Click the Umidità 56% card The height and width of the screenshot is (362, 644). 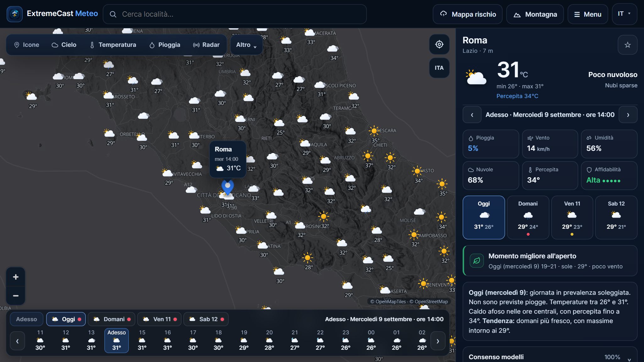tap(609, 144)
